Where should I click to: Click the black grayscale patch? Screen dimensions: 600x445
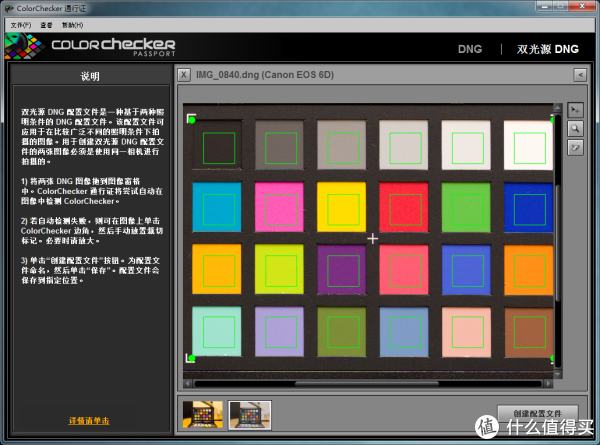217,145
